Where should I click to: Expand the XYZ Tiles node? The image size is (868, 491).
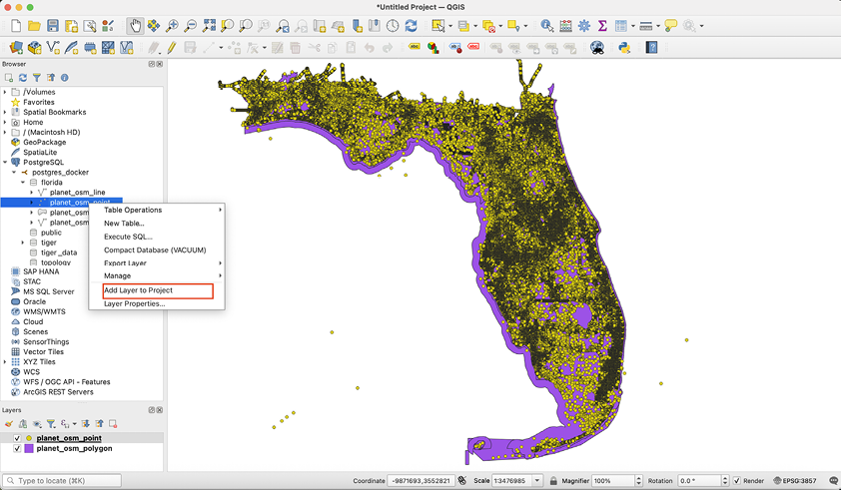[6, 362]
